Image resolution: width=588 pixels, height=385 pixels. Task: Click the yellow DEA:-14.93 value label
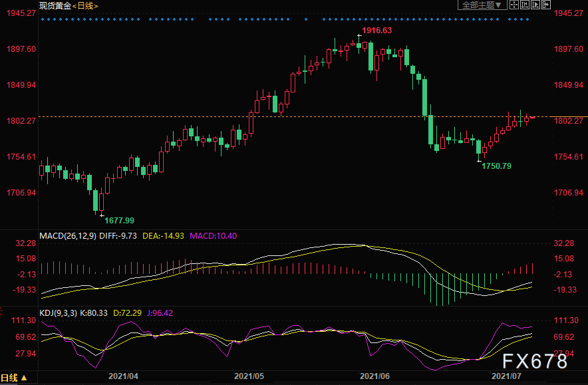(x=164, y=235)
